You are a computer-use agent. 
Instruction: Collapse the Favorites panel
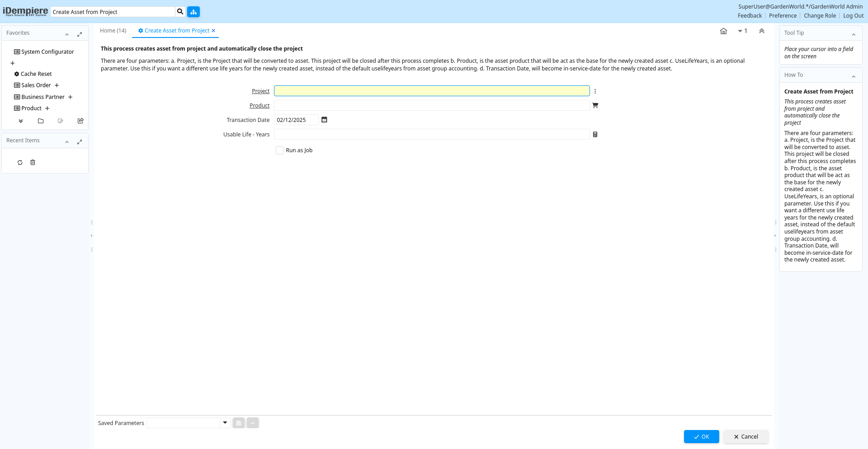click(67, 34)
